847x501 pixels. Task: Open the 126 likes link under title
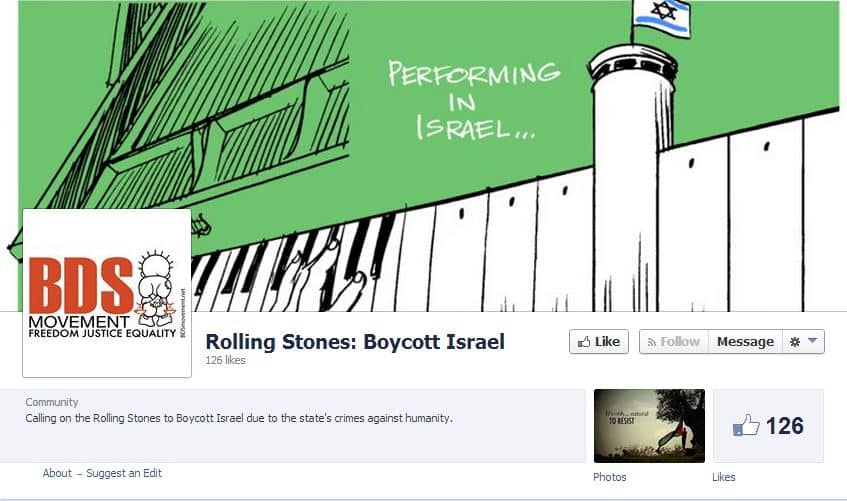click(225, 360)
